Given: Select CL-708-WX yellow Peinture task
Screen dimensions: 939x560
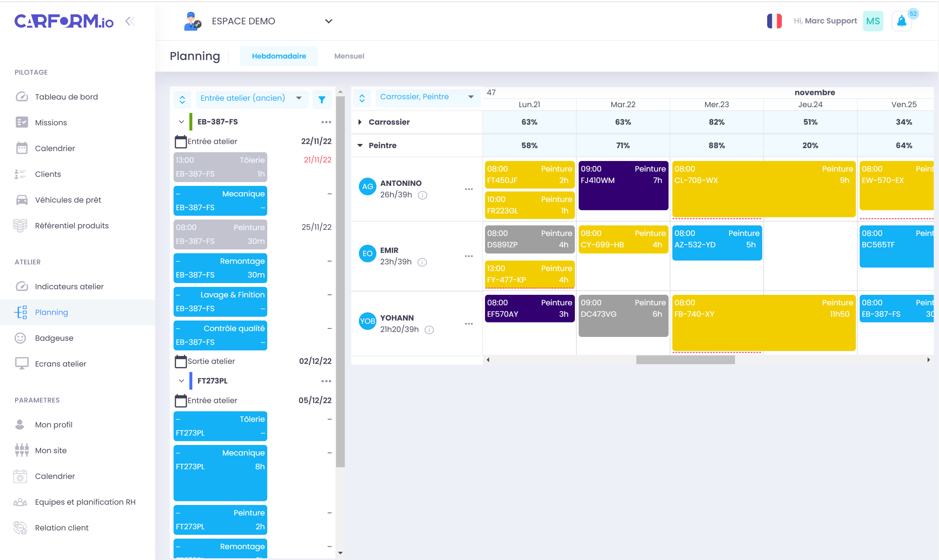Looking at the screenshot, I should coord(764,189).
